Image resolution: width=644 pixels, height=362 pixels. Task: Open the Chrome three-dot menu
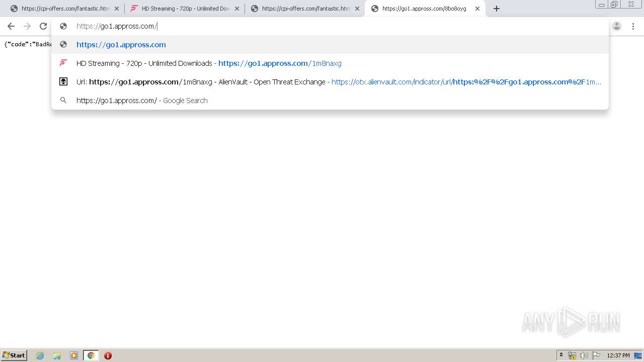point(633,26)
